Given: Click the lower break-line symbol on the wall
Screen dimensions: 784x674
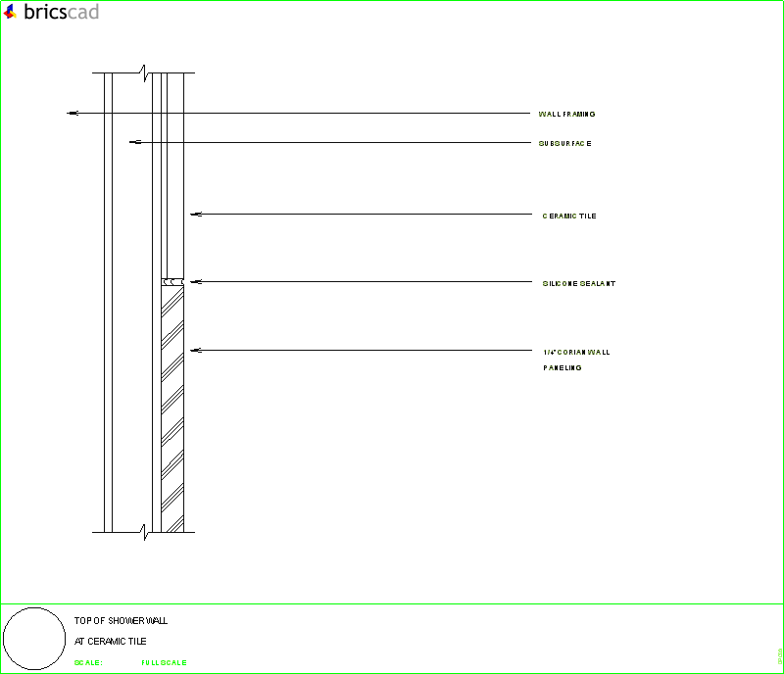Looking at the screenshot, I should [x=145, y=532].
